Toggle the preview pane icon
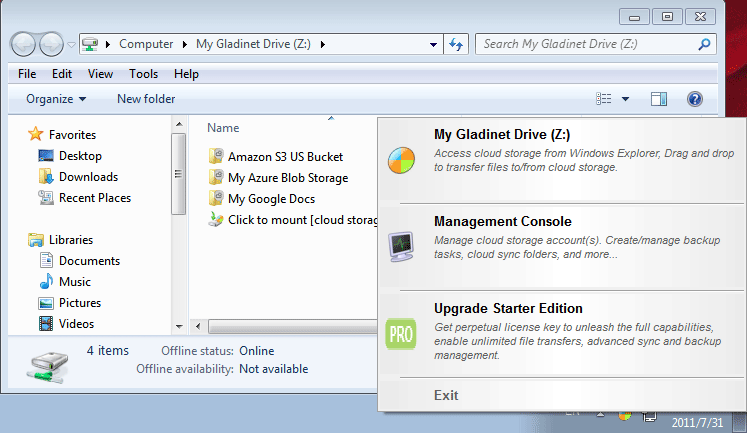This screenshot has height=433, width=747. pos(659,99)
